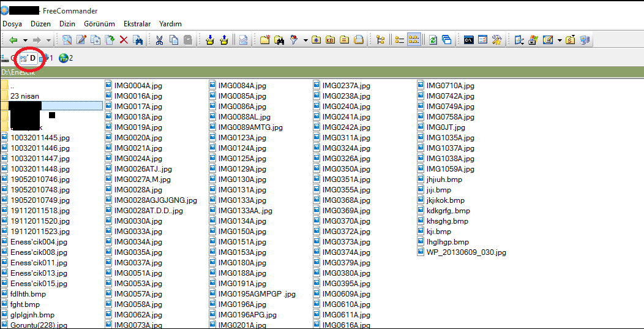The width and height of the screenshot is (644, 329).
Task: Select the parent directory '..' entry
Action: coord(12,86)
